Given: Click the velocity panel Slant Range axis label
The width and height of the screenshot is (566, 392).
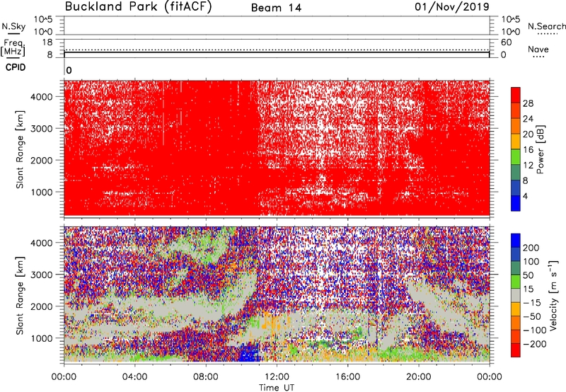Looking at the screenshot, I should click(x=20, y=295).
